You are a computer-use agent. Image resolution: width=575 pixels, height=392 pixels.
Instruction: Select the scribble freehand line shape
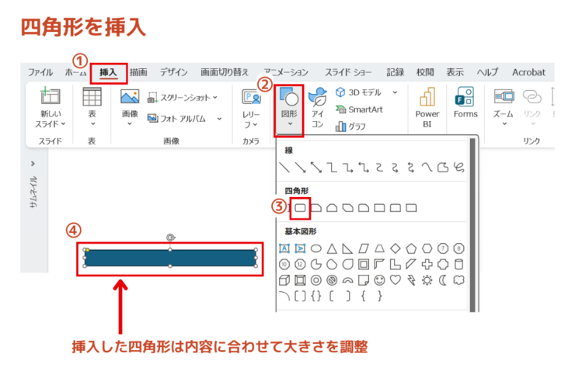pos(458,168)
